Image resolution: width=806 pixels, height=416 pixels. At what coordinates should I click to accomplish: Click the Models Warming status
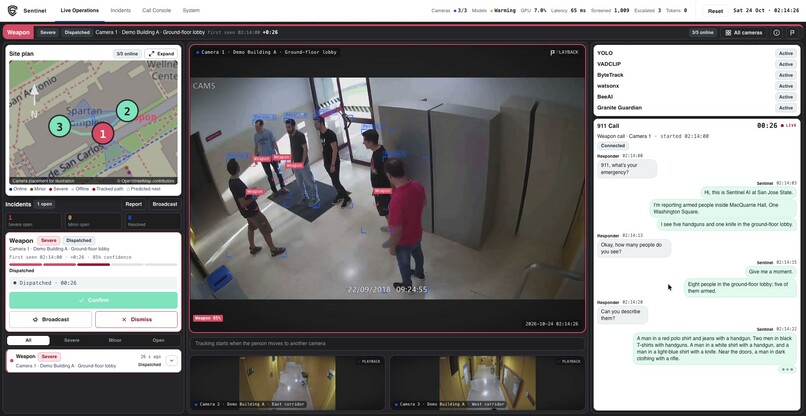496,10
